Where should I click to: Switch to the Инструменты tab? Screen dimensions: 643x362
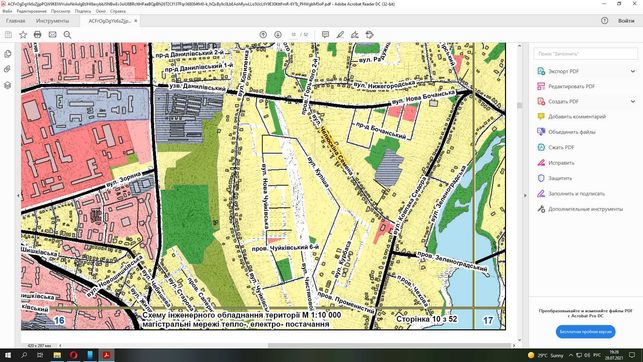click(x=52, y=20)
